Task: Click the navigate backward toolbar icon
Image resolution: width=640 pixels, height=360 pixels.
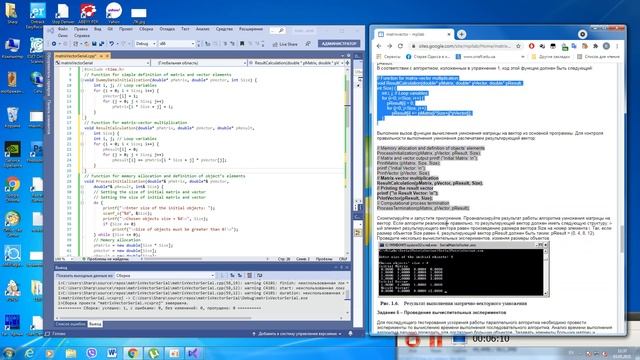Action: point(54,44)
